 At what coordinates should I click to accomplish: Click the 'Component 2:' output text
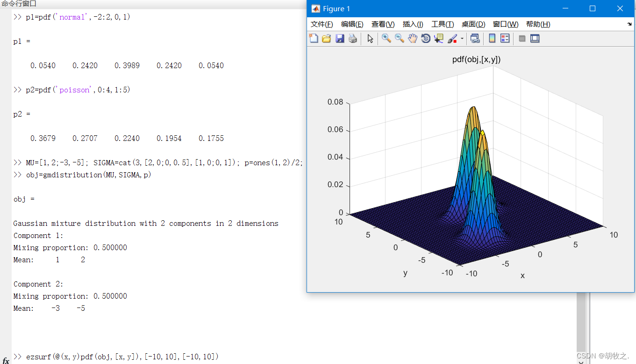[38, 284]
